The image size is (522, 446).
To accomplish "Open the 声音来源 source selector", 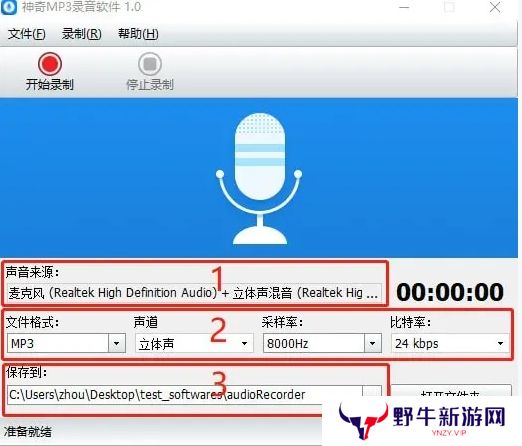I will pyautogui.click(x=194, y=293).
